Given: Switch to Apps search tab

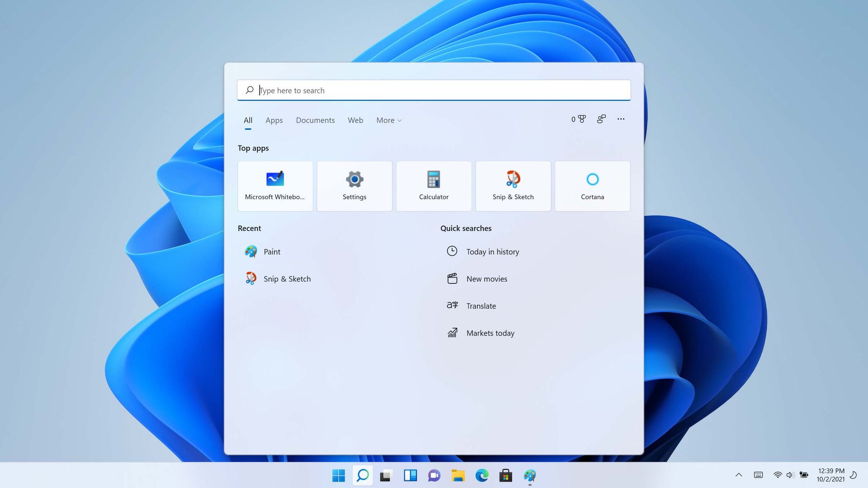Looking at the screenshot, I should tap(274, 120).
